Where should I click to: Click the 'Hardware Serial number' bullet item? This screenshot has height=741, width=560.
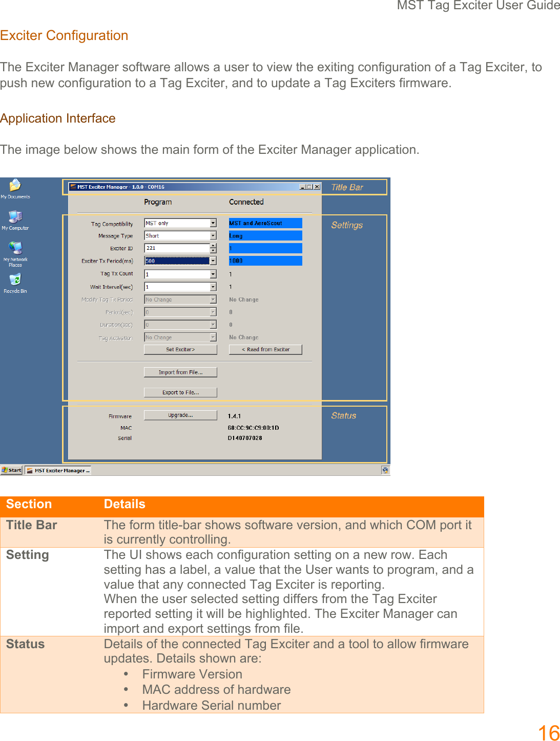coord(212,706)
